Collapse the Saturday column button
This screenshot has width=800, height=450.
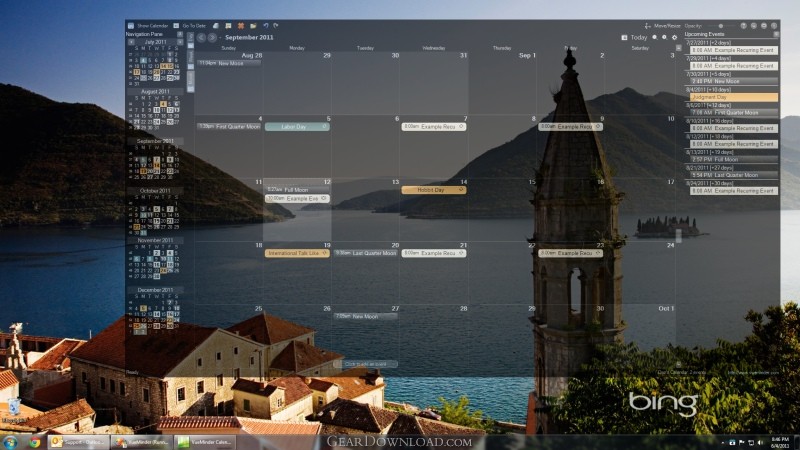point(678,48)
